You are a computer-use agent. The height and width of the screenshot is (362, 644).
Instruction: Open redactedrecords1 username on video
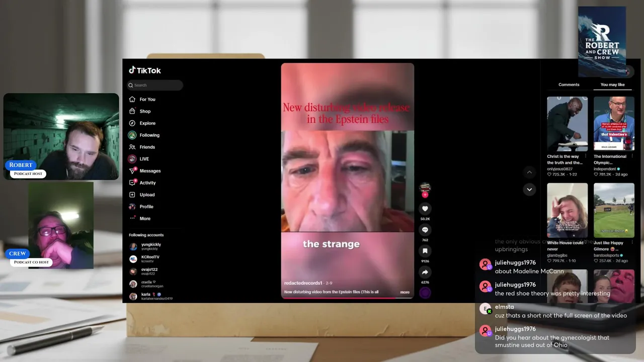point(303,283)
